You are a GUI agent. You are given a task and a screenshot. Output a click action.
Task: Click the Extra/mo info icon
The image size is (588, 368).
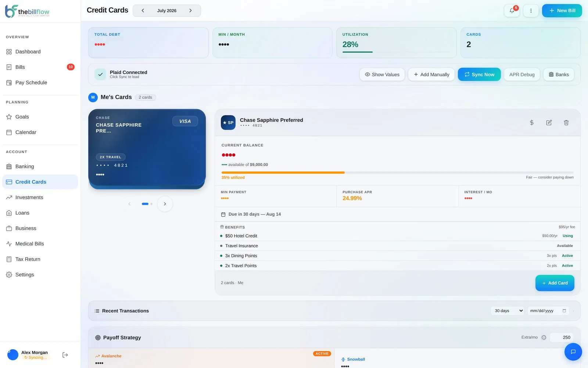[x=544, y=337]
